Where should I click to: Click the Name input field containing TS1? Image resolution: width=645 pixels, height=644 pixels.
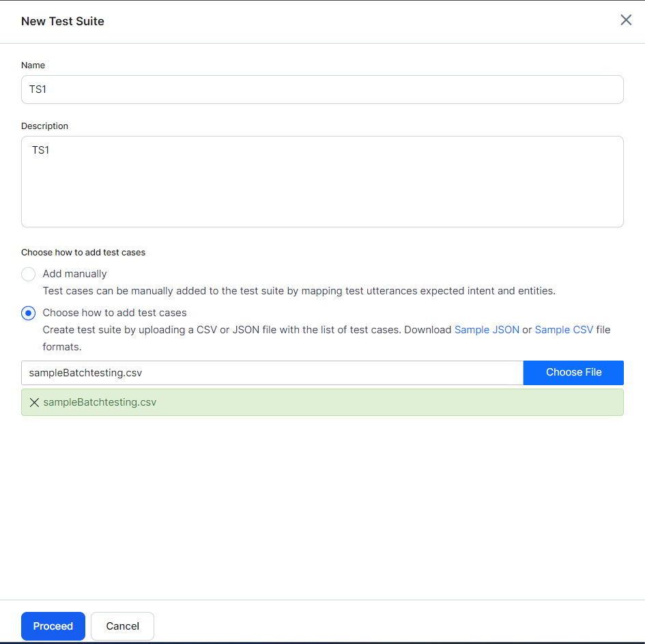(x=322, y=89)
